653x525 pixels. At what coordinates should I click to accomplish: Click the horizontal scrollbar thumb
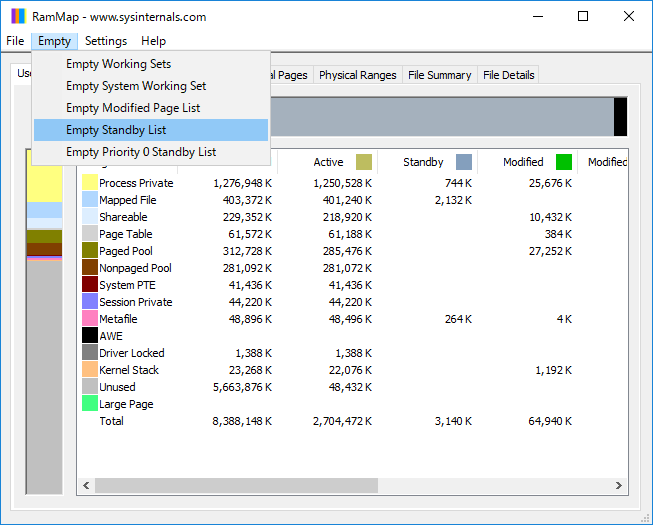click(236, 485)
